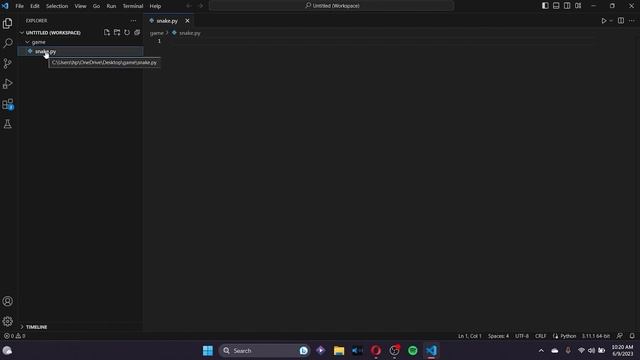Close the snake.py editor tab
Image resolution: width=640 pixels, height=360 pixels.
coord(187,20)
